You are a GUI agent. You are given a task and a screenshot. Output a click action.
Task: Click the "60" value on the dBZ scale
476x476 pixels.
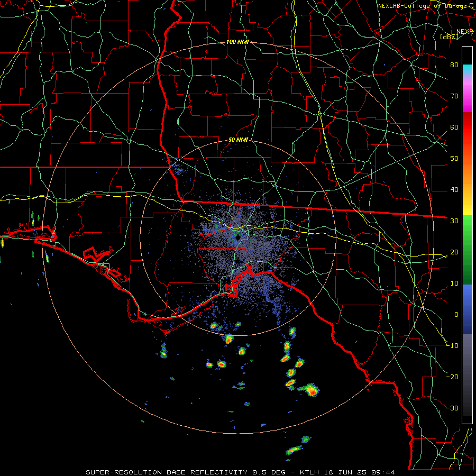[454, 127]
